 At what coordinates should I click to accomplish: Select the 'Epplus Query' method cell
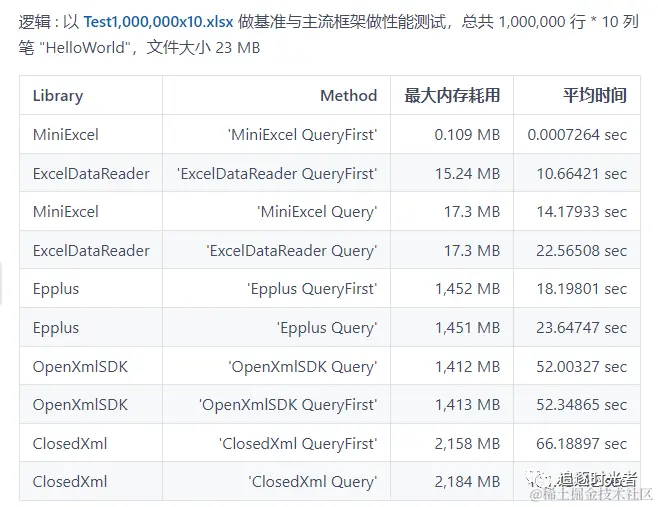(277, 327)
